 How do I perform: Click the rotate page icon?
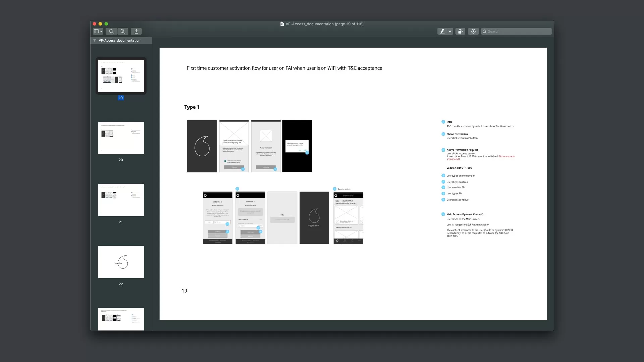[460, 32]
